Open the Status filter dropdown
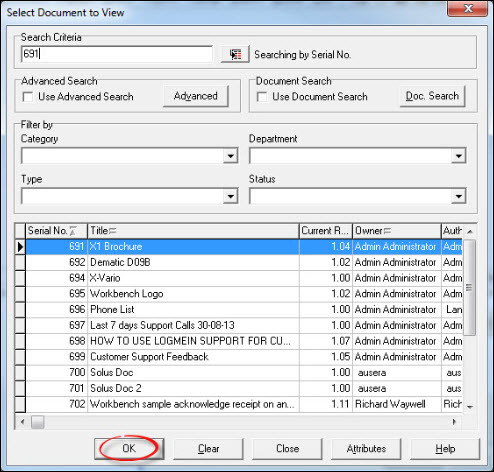The image size is (494, 472). 459,196
